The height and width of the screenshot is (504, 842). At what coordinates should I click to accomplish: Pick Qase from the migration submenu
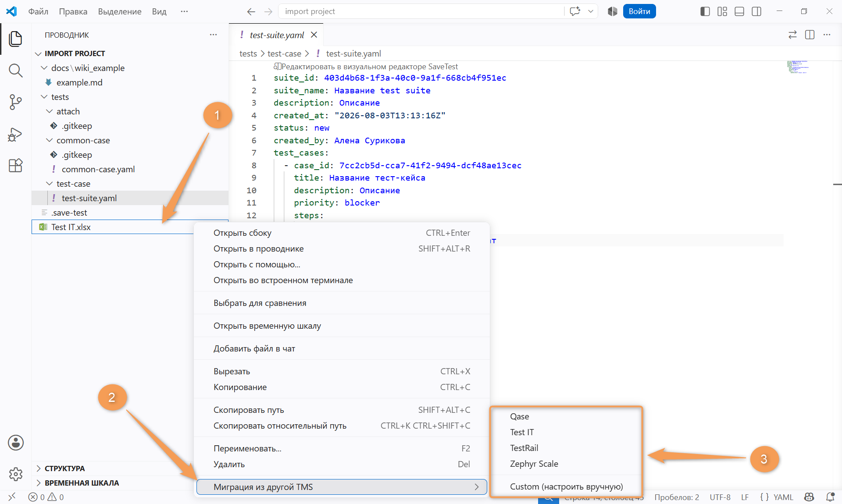tap(566, 416)
